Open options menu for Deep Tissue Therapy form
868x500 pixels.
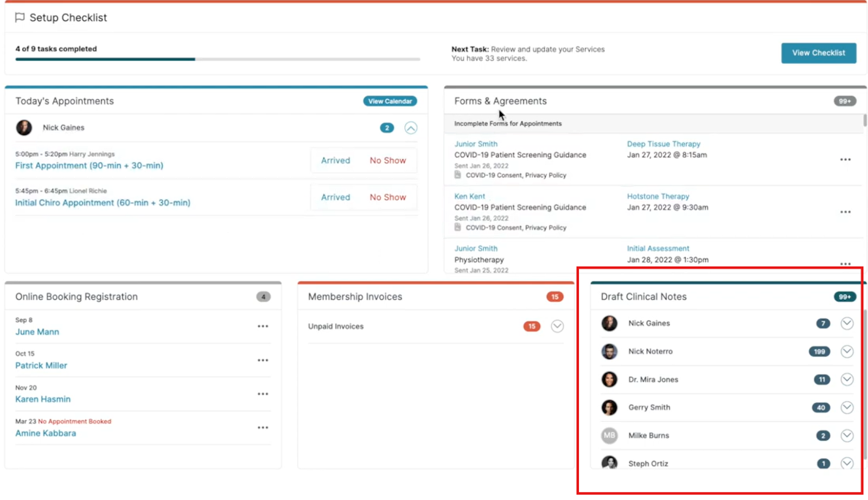pos(845,159)
